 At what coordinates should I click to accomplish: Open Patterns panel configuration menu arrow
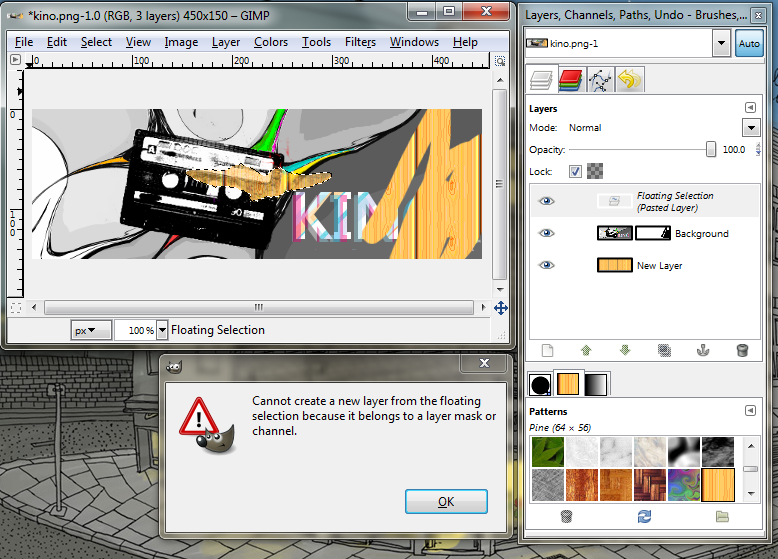(750, 411)
